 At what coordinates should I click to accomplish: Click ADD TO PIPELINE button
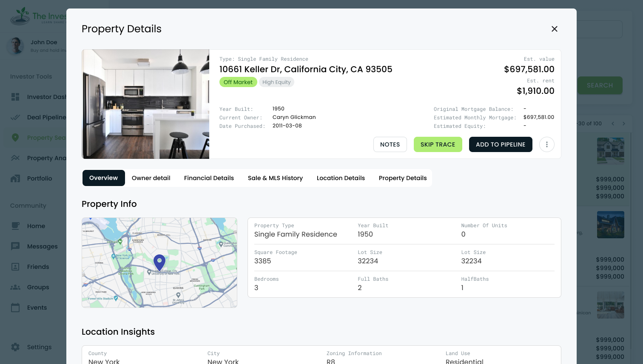coord(501,144)
